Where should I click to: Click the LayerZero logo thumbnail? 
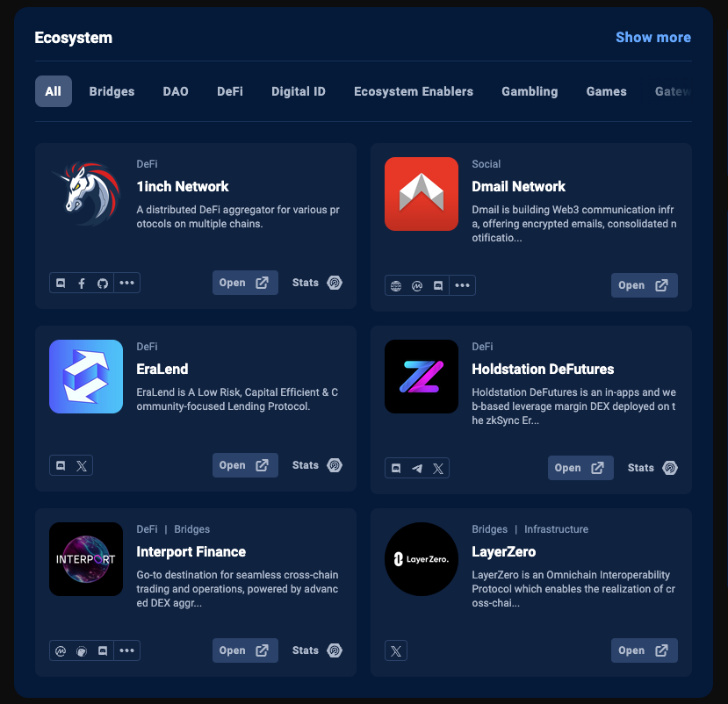tap(422, 559)
